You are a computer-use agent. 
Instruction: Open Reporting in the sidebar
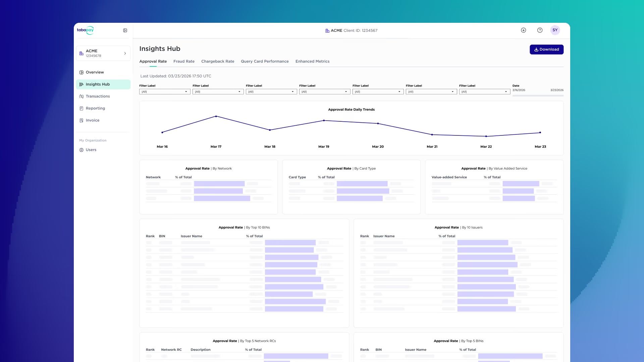tap(103, 109)
